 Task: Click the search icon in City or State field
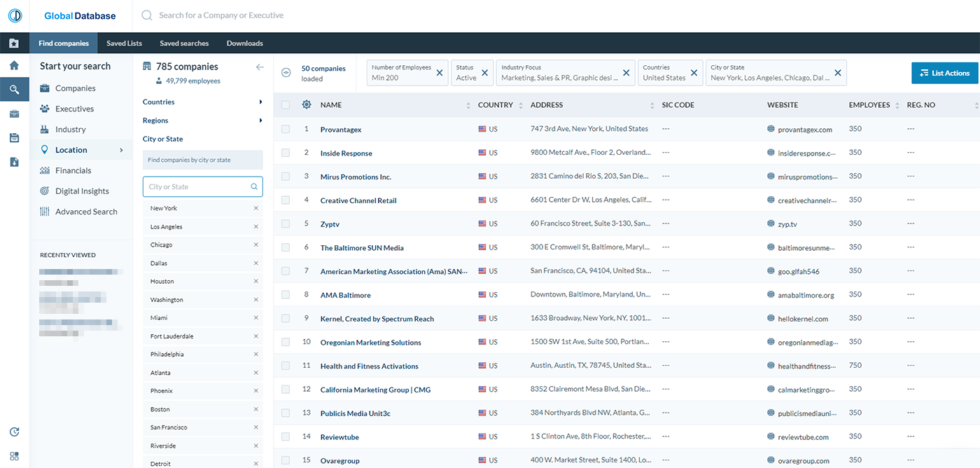(x=254, y=187)
